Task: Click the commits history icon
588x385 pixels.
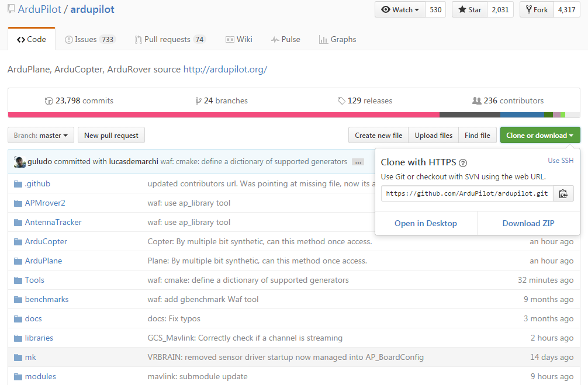Action: [x=49, y=101]
